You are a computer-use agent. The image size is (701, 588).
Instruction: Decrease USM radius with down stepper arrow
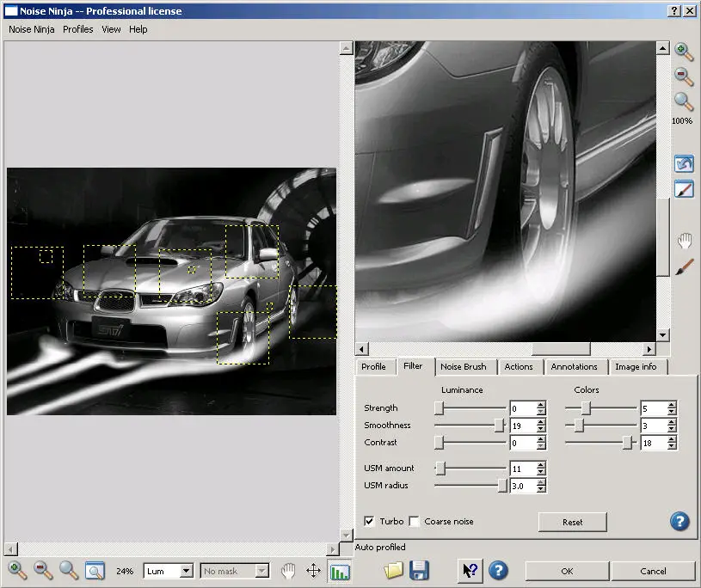coord(541,489)
